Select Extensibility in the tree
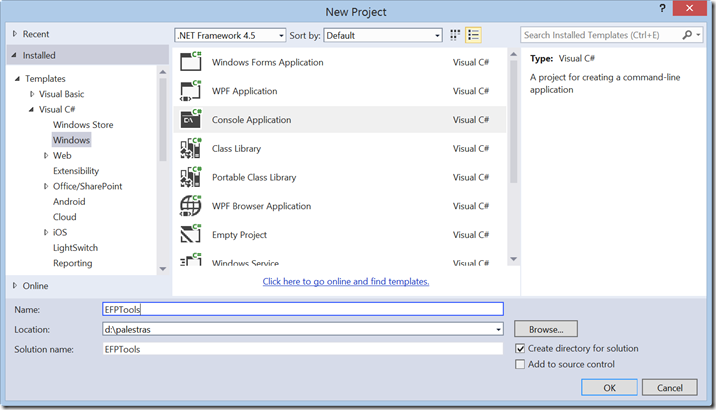This screenshot has height=410, width=716. [76, 171]
